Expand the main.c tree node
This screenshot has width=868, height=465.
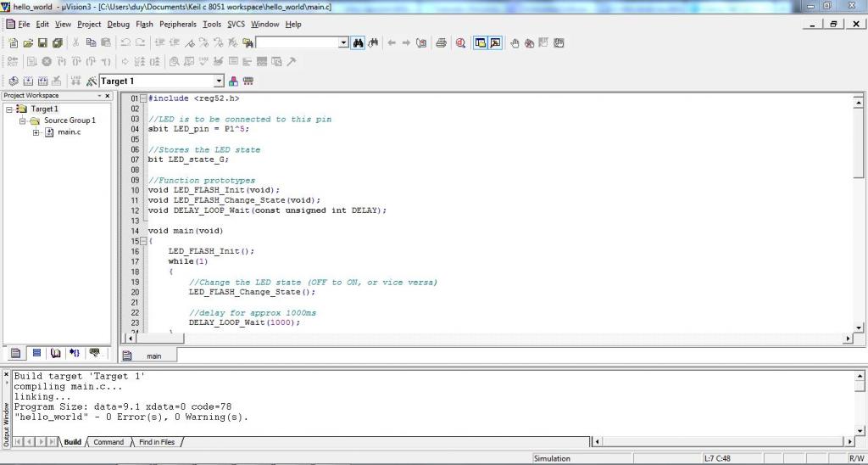tap(36, 132)
